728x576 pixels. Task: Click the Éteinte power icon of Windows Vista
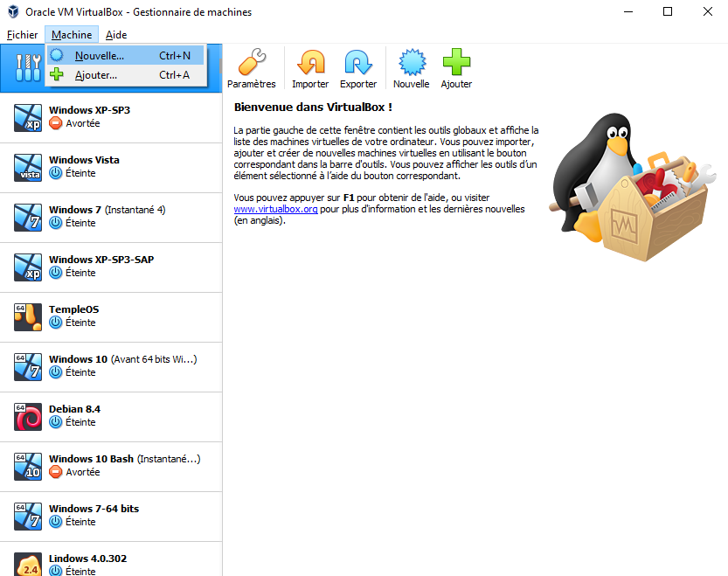[x=56, y=173]
